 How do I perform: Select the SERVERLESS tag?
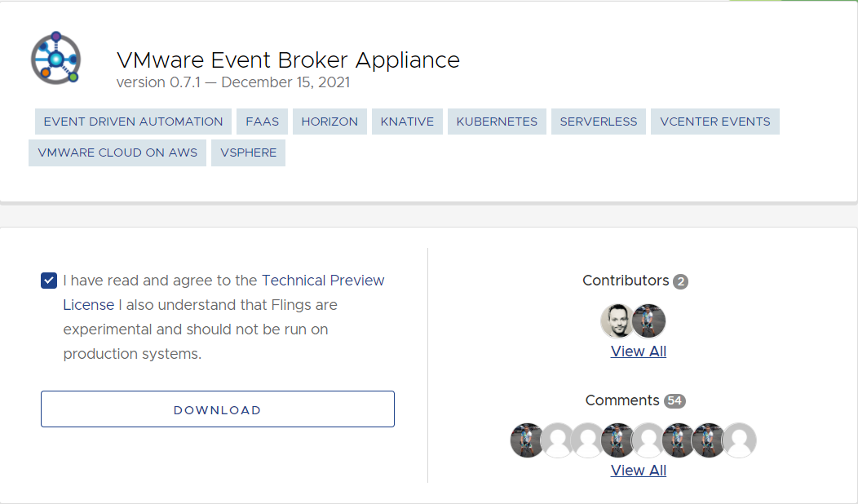(x=599, y=122)
